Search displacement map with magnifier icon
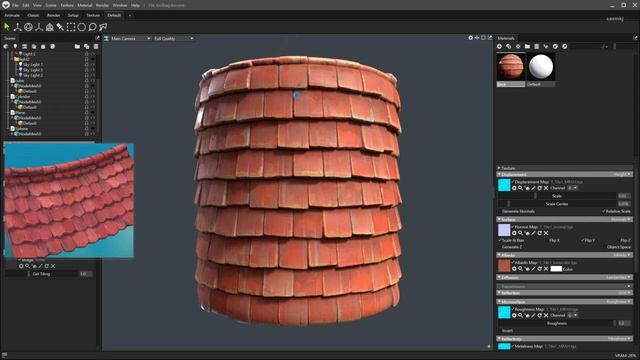Viewport: 640px width, 360px height. point(520,188)
